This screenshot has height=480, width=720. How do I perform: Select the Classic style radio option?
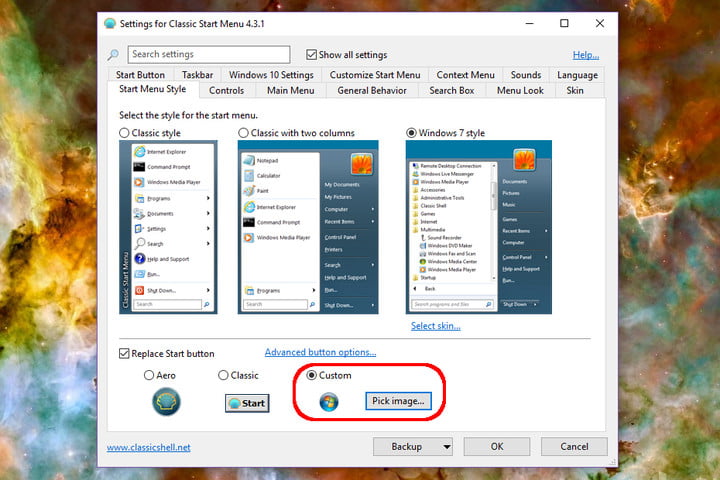(124, 133)
